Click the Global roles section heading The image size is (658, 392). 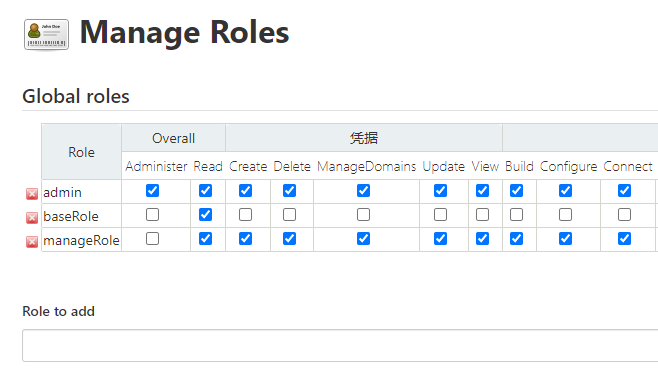pyautogui.click(x=76, y=97)
